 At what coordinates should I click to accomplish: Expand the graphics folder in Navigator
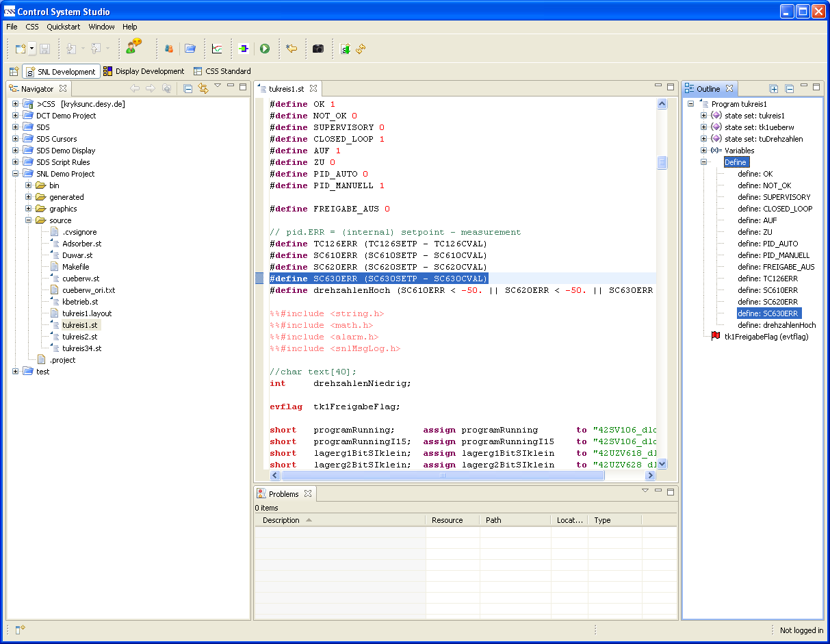point(29,209)
